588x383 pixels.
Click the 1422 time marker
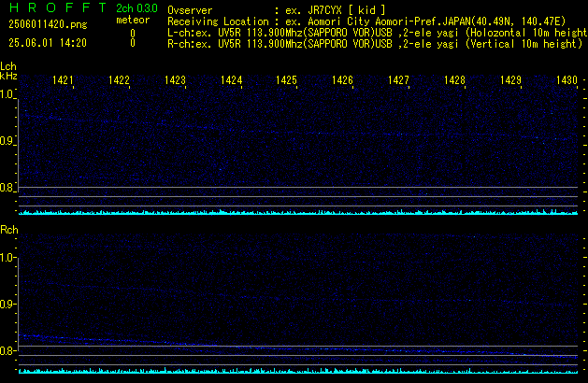(119, 80)
